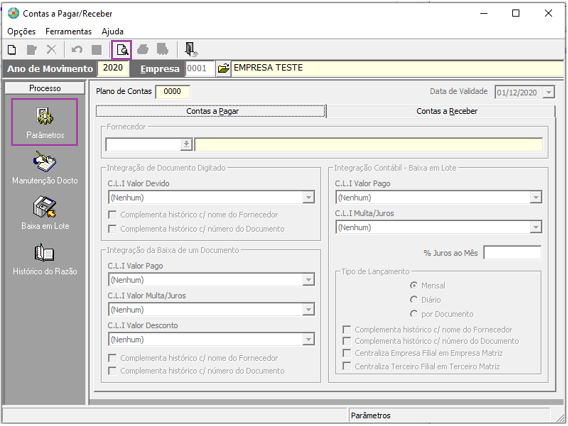Click the new document toolbar icon
Image resolution: width=568 pixels, height=426 pixels.
[12, 50]
